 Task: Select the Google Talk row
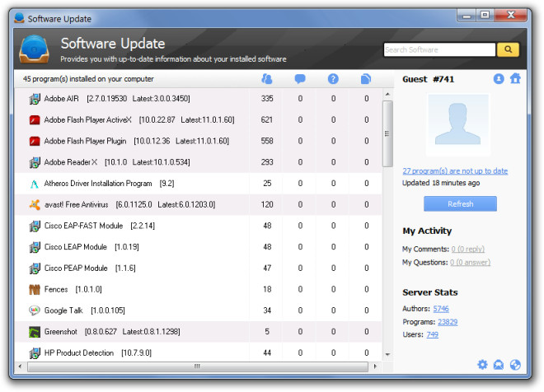[198, 310]
